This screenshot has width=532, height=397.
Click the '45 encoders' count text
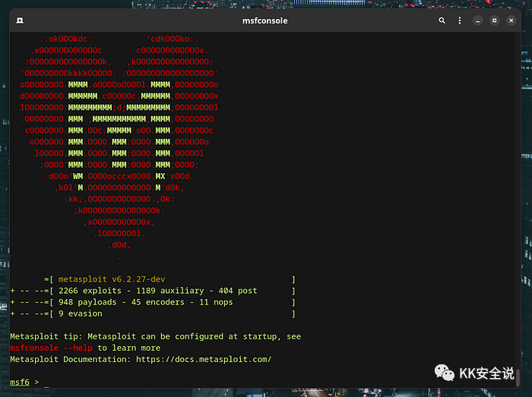coord(158,302)
